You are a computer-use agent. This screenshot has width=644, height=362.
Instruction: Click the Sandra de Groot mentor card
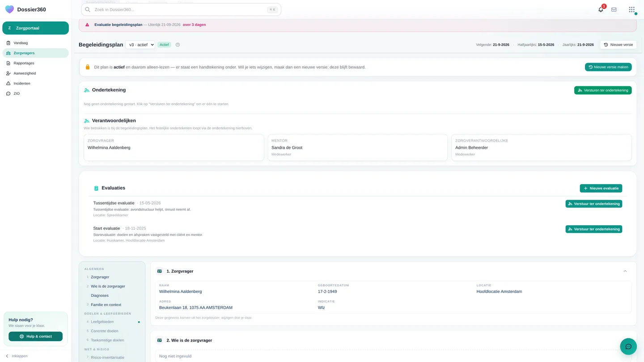pos(358,147)
